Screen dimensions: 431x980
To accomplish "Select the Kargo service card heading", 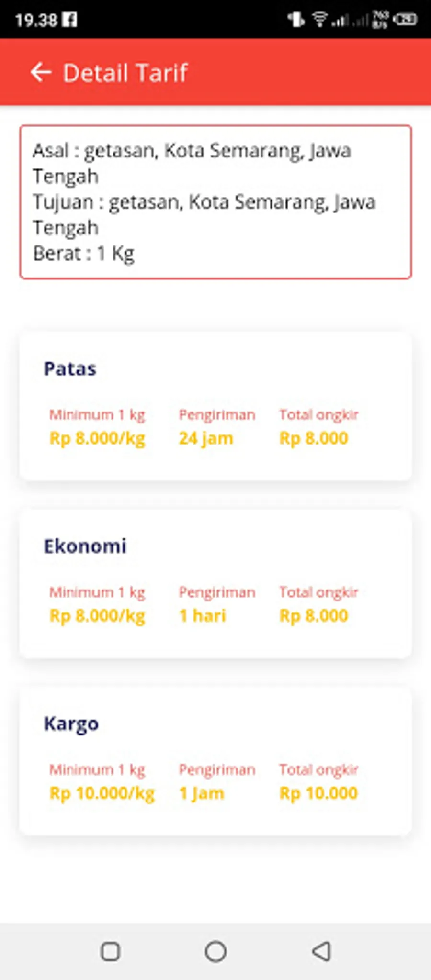I will tap(71, 724).
